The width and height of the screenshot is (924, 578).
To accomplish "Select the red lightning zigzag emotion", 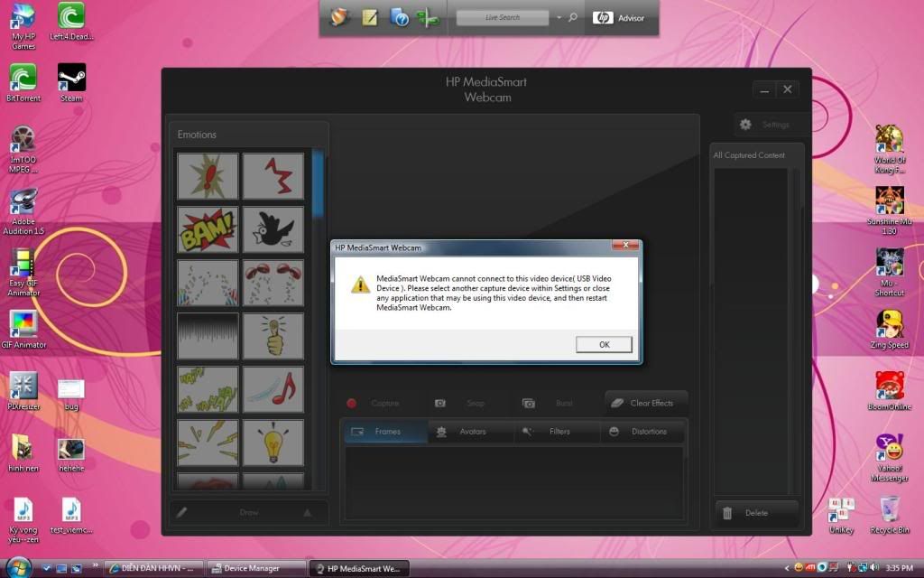I will (x=273, y=176).
